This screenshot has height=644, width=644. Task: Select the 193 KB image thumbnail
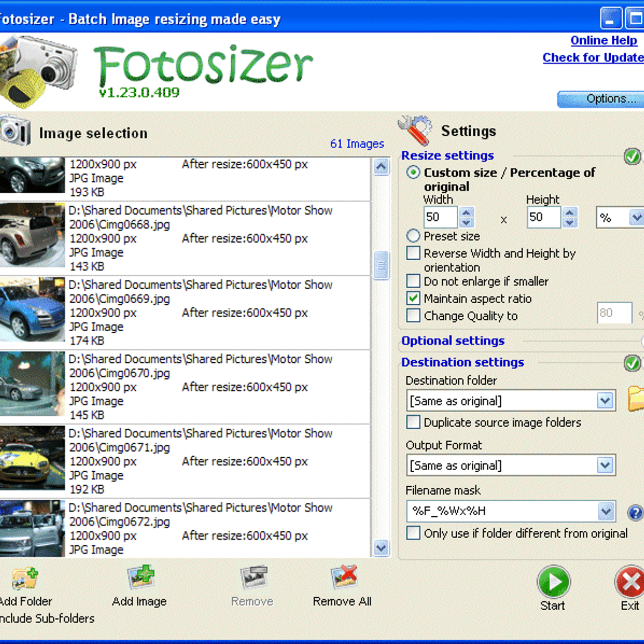pos(32,175)
